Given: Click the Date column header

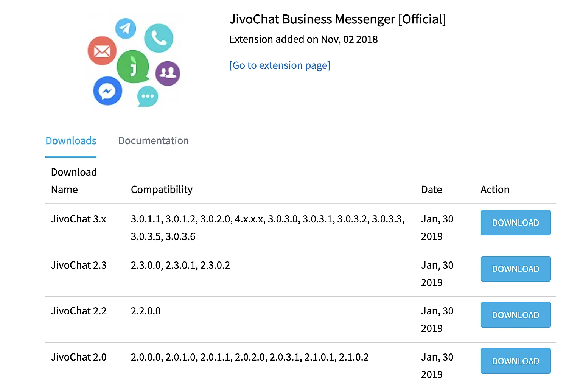Looking at the screenshot, I should [x=431, y=190].
